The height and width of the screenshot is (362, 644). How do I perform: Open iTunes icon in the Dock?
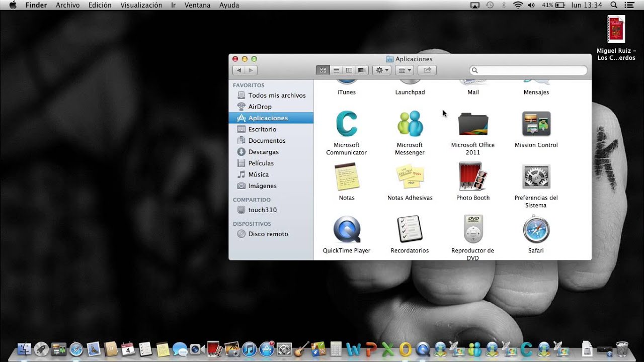coord(249,349)
